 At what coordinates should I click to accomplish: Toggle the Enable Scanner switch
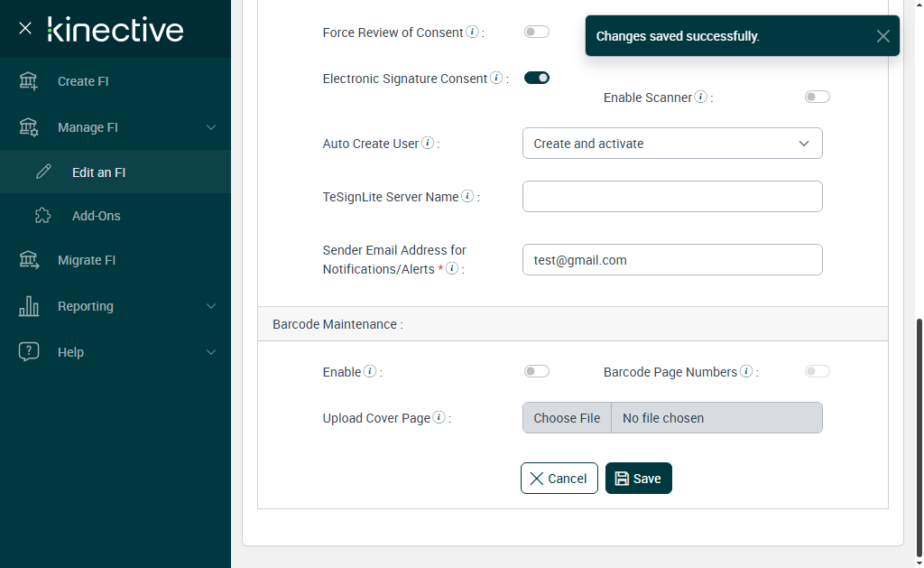click(818, 97)
